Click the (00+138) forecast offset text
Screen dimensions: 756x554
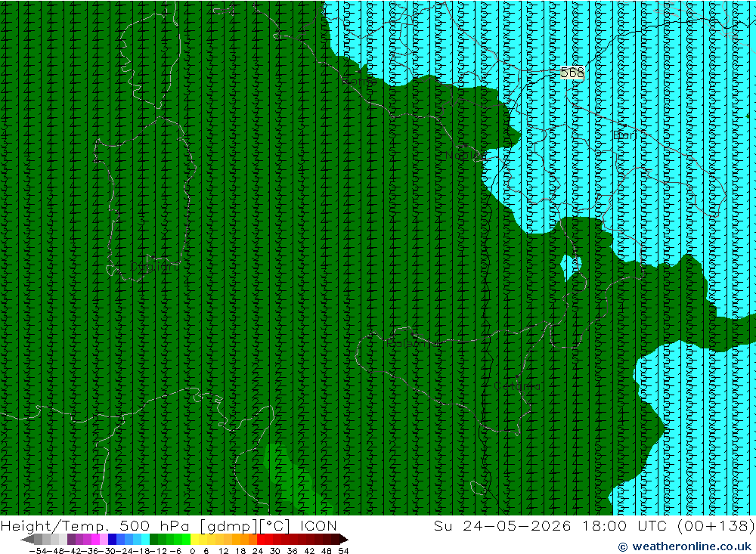coord(716,525)
